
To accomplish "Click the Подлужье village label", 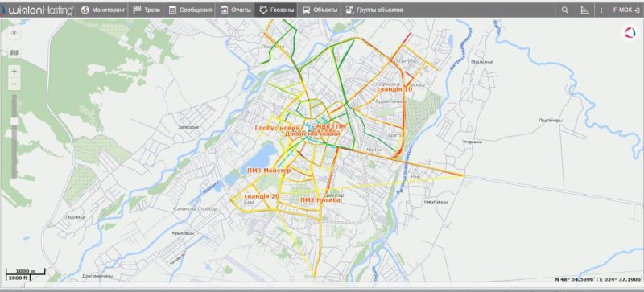I will pos(481,62).
